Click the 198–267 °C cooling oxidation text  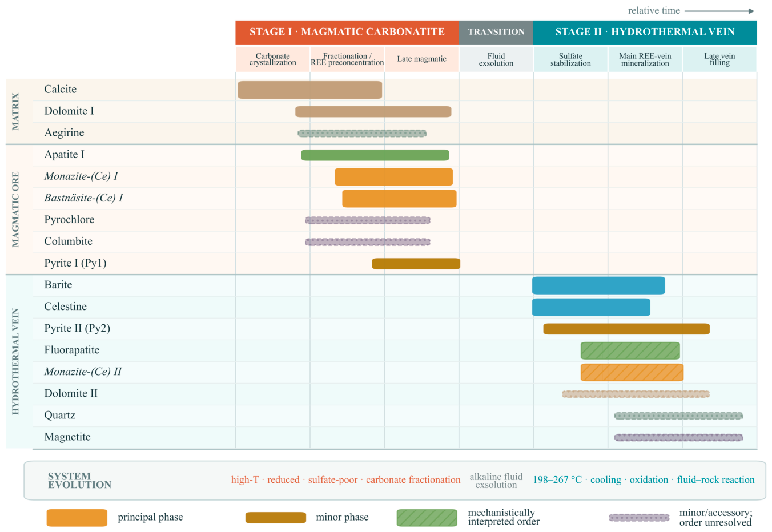[x=644, y=480]
